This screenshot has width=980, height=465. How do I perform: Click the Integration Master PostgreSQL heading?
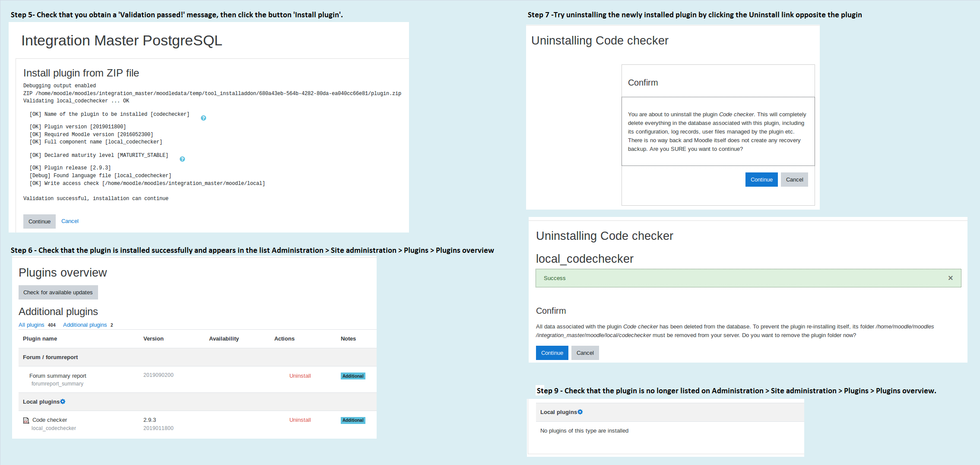(122, 40)
